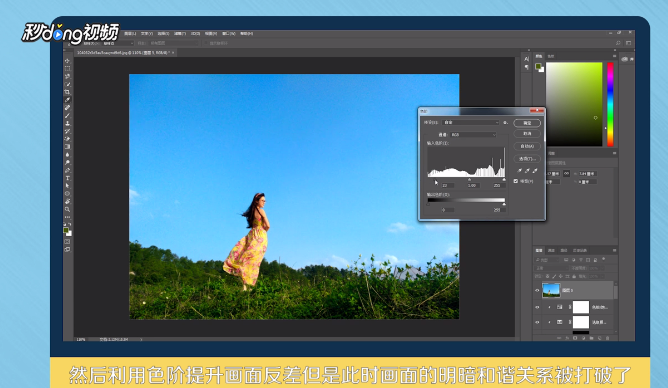Image resolution: width=668 pixels, height=388 pixels.
Task: Select the Healing Brush tool
Action: [67, 108]
